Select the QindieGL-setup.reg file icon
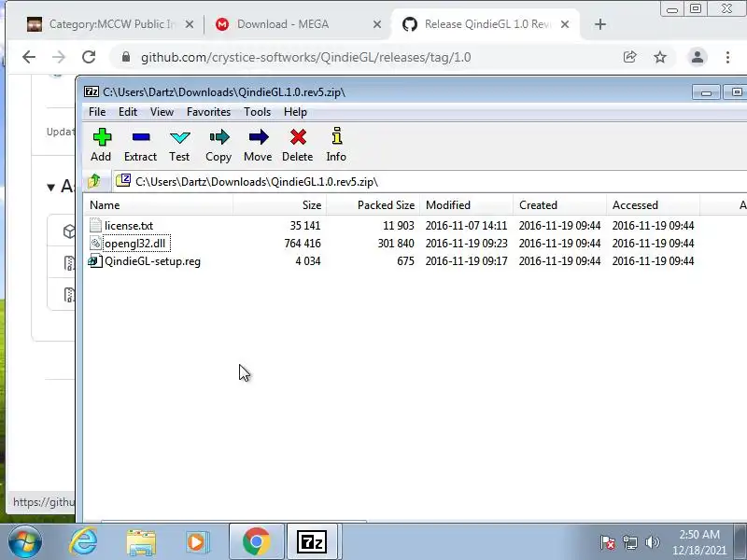This screenshot has width=747, height=560. (x=95, y=261)
